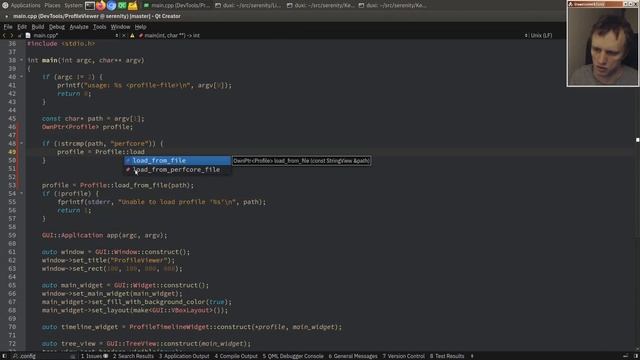Click the locator search field at bottom
640x360 pixels.
pos(43,356)
